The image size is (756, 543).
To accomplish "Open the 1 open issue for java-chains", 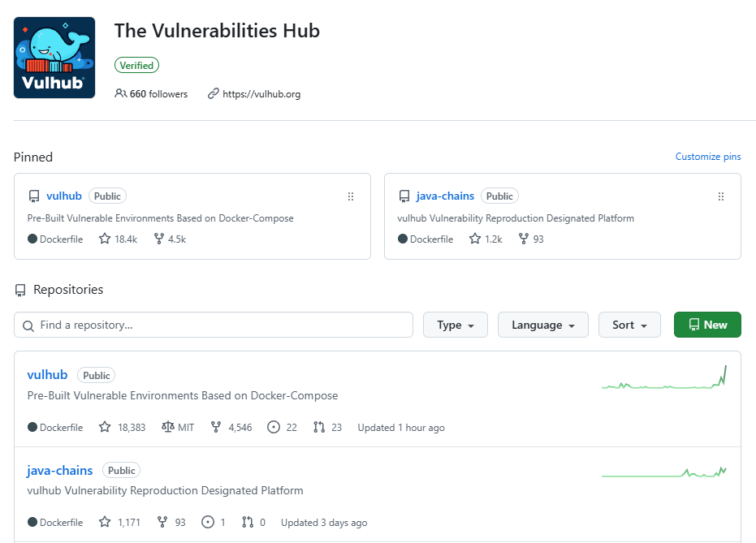I will pos(214,522).
